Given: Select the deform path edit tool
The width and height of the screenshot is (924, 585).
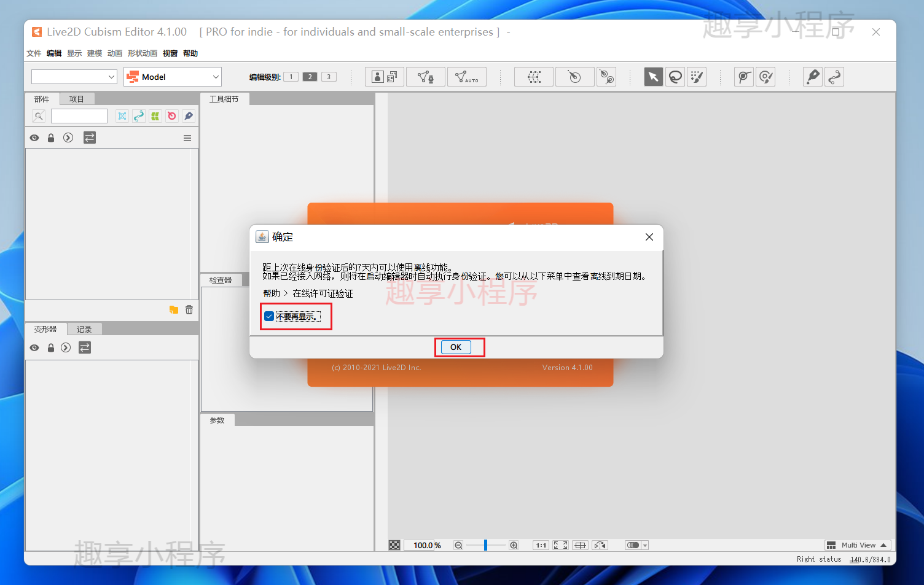Looking at the screenshot, I should [813, 77].
